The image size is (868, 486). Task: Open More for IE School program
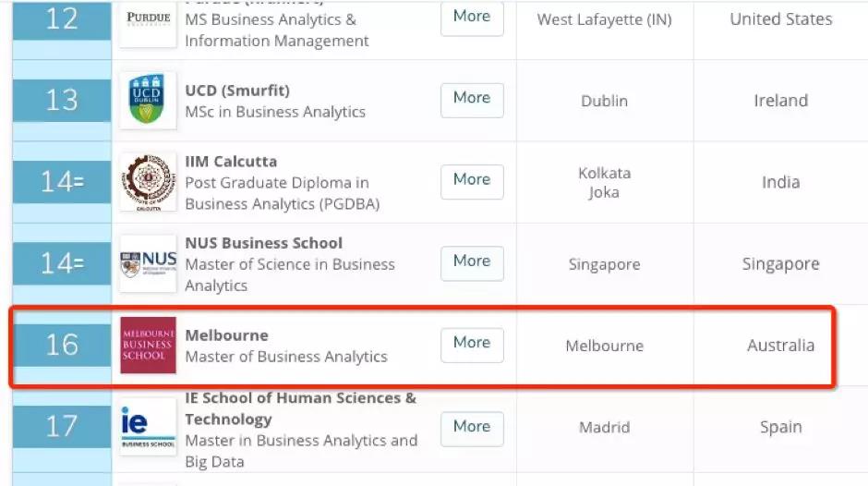pyautogui.click(x=472, y=427)
